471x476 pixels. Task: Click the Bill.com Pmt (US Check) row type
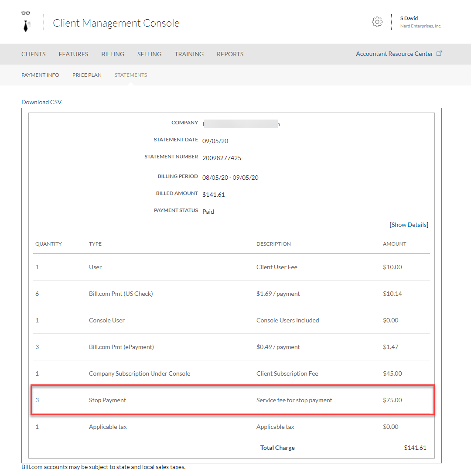pyautogui.click(x=121, y=294)
